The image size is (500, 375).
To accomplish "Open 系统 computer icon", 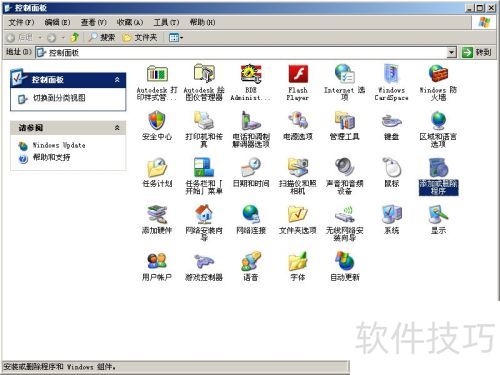I will [391, 214].
